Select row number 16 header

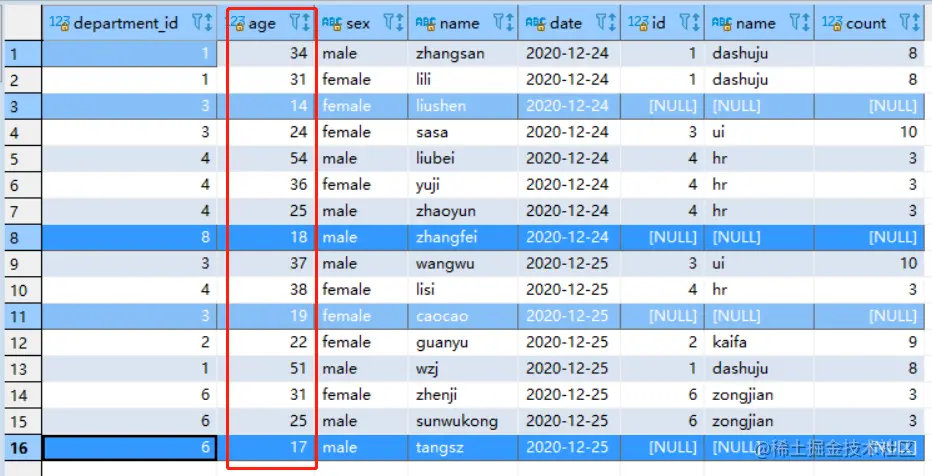[23, 447]
